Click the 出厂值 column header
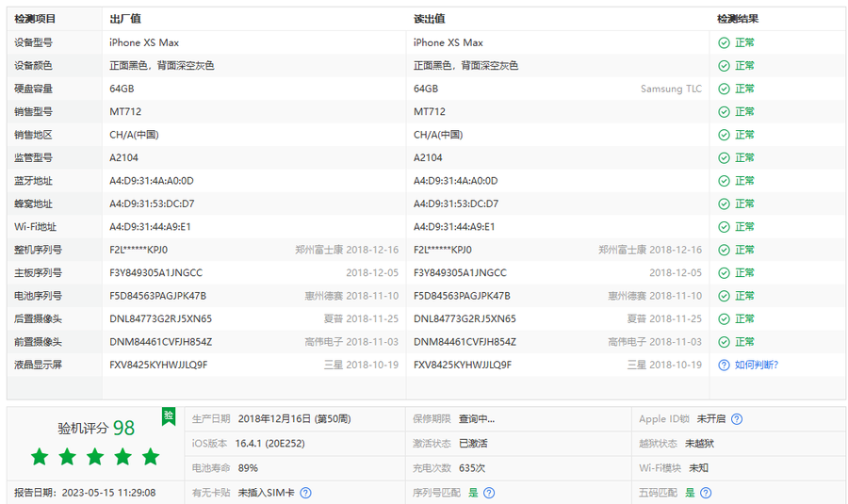Image resolution: width=848 pixels, height=504 pixels. click(x=125, y=19)
